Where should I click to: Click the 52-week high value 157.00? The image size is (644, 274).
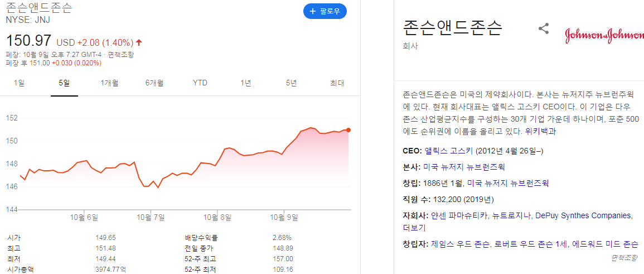point(283,259)
